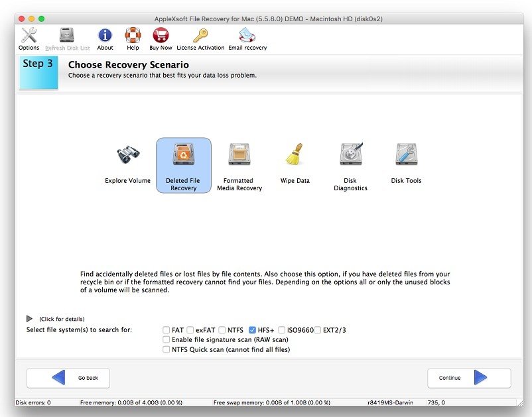Click the Email recovery icon
Screen dimensions: 532x417
point(247,35)
